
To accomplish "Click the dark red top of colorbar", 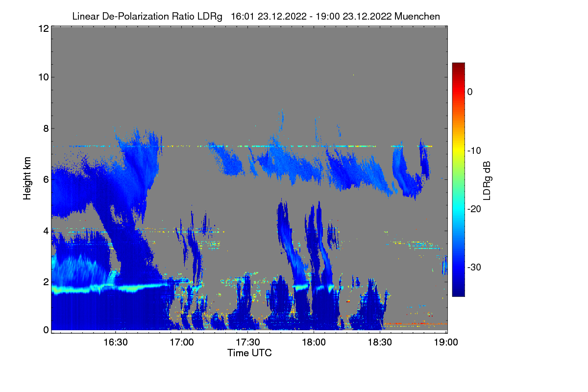I will [x=458, y=67].
